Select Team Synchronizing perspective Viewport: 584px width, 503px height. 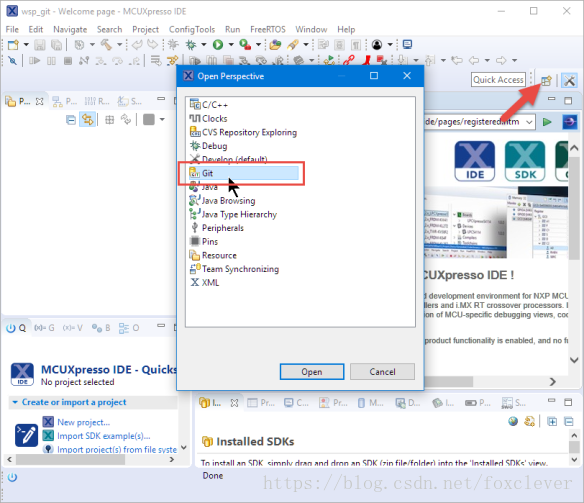click(234, 269)
